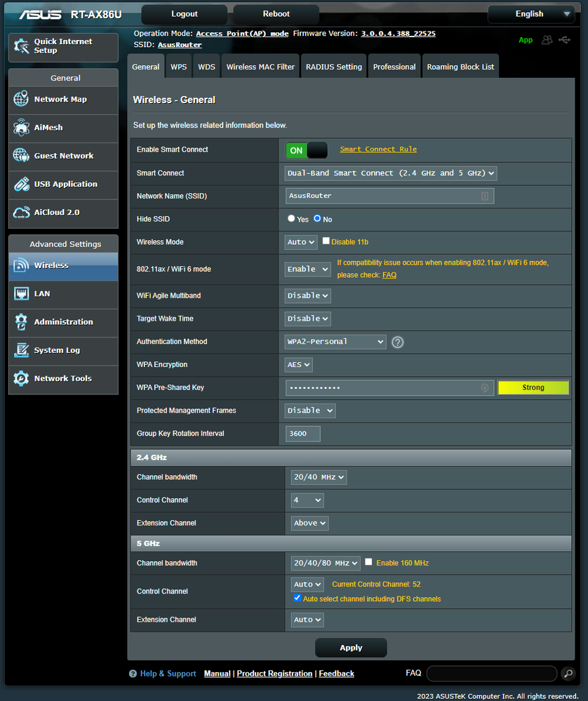Click the Authentication Method help question icon

pyautogui.click(x=398, y=342)
